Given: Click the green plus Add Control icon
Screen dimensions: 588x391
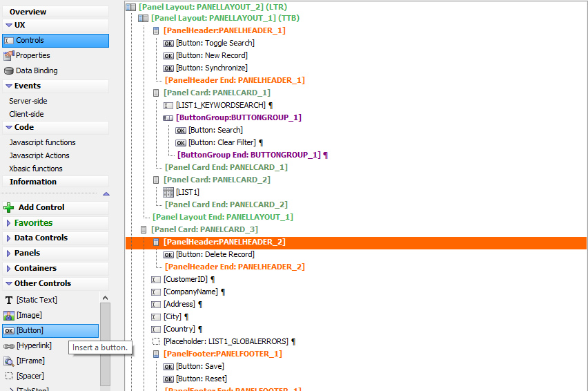Looking at the screenshot, I should (x=8, y=207).
